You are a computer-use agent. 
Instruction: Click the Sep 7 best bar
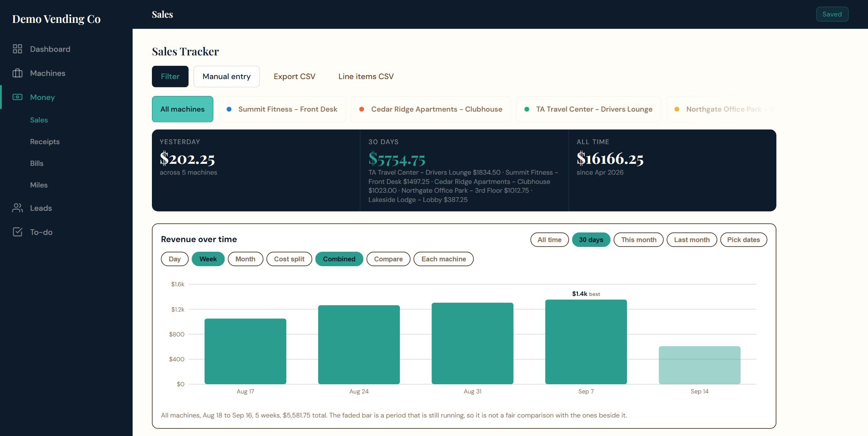(586, 342)
